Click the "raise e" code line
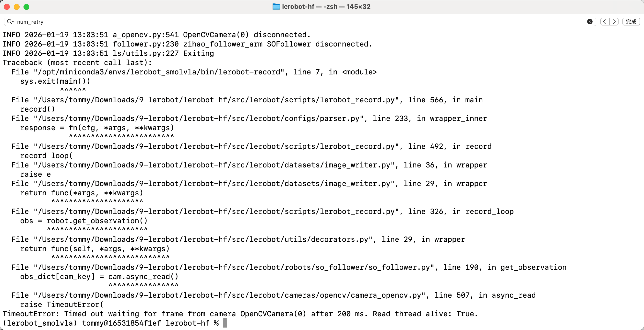The width and height of the screenshot is (644, 330). tap(36, 174)
